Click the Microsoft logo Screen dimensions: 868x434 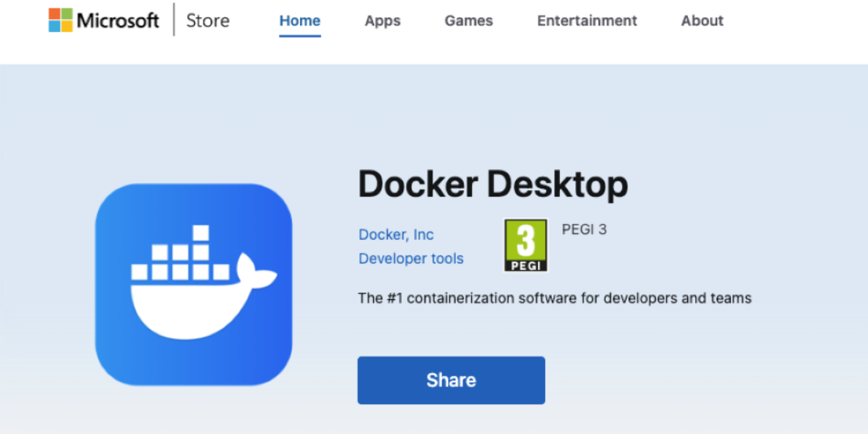tap(103, 20)
